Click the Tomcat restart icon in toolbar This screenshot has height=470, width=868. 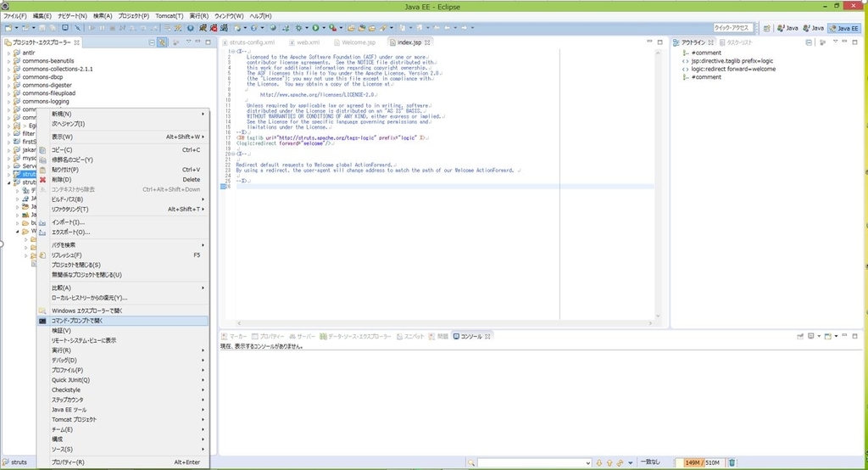click(224, 28)
